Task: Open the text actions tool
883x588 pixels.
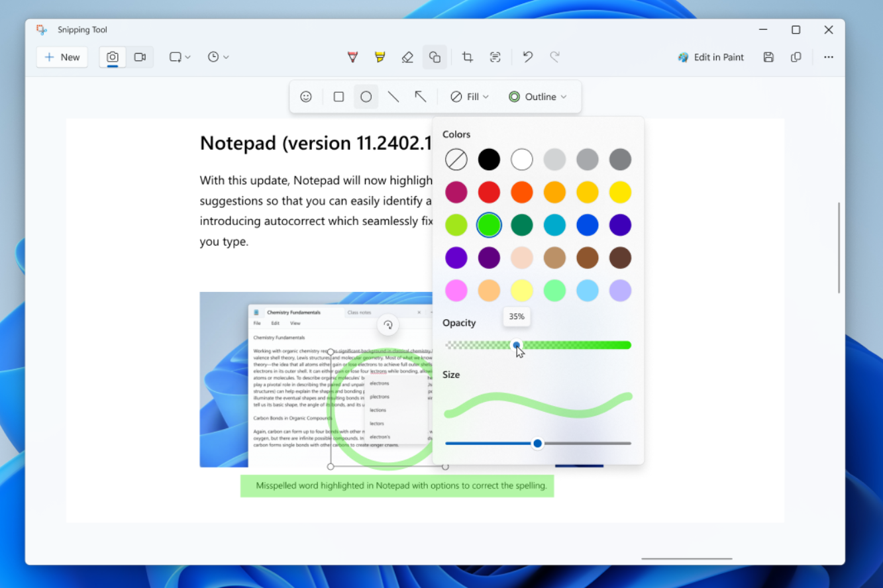Action: 495,58
